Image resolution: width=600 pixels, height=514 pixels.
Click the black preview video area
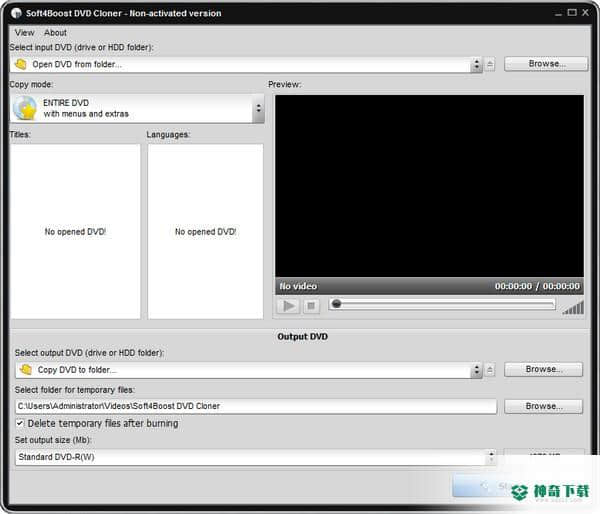click(429, 186)
